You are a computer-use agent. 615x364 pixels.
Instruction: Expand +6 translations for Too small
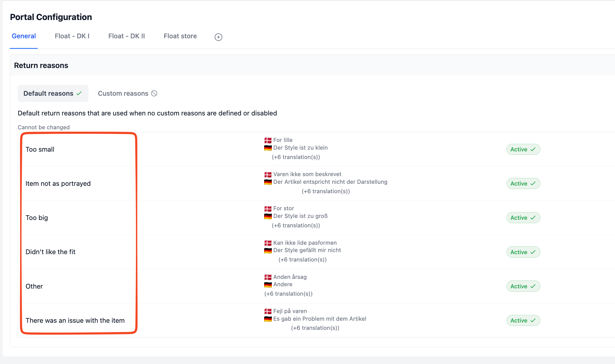pyautogui.click(x=296, y=157)
